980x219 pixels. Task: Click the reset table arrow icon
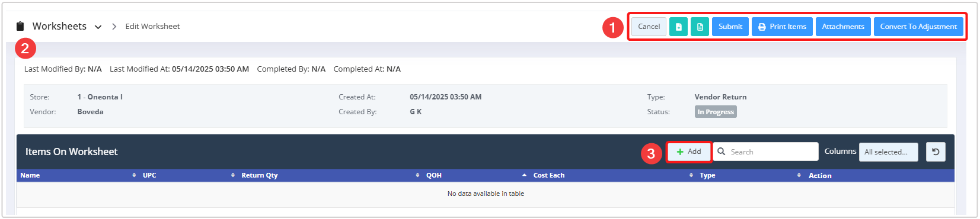click(936, 152)
